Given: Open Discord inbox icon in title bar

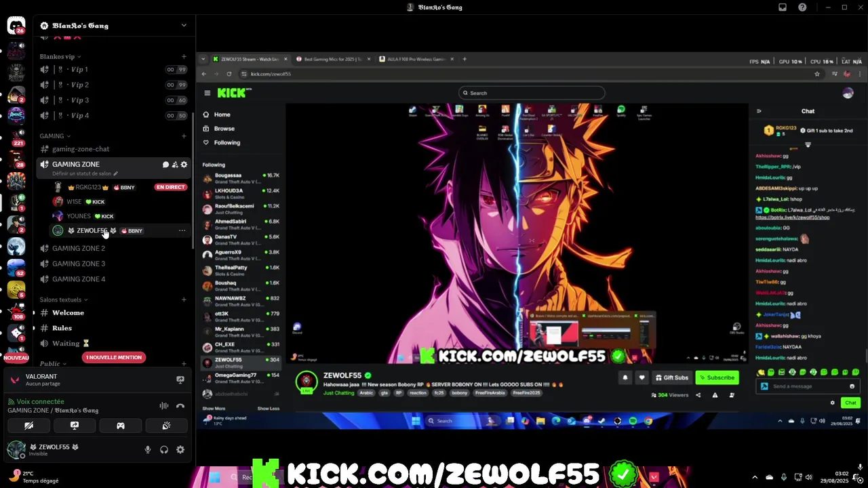Looking at the screenshot, I should pos(783,7).
